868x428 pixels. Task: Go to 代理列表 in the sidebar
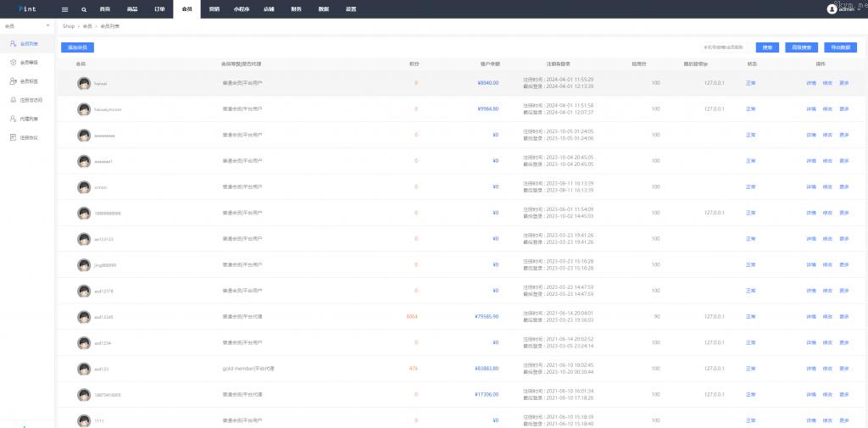pyautogui.click(x=29, y=119)
